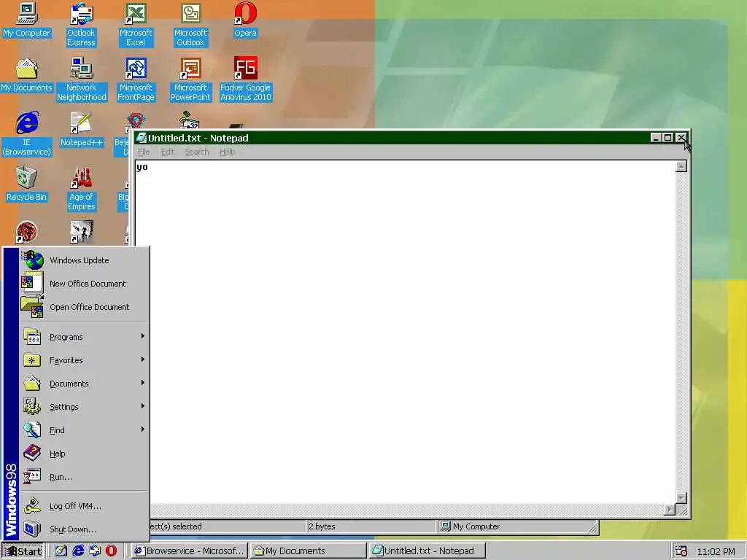This screenshot has width=747, height=560.
Task: Launch Microsoft Excel desktop shortcut
Action: pos(136,25)
